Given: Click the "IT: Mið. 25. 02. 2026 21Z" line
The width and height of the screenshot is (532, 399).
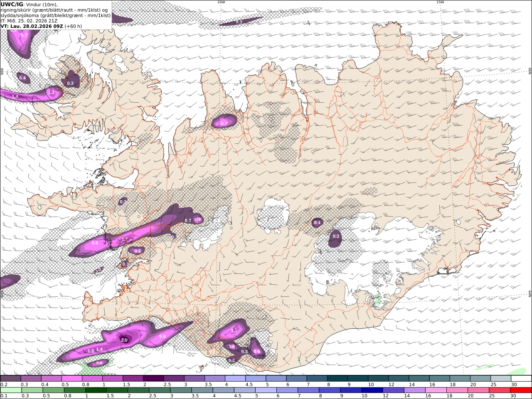Looking at the screenshot, I should (x=29, y=20).
